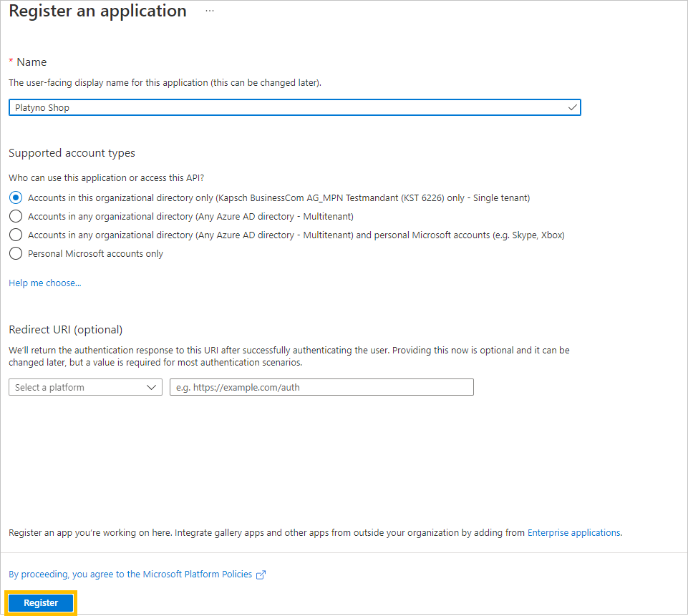The width and height of the screenshot is (688, 616).
Task: Choose Personal Microsoft accounts only
Action: coord(16,253)
